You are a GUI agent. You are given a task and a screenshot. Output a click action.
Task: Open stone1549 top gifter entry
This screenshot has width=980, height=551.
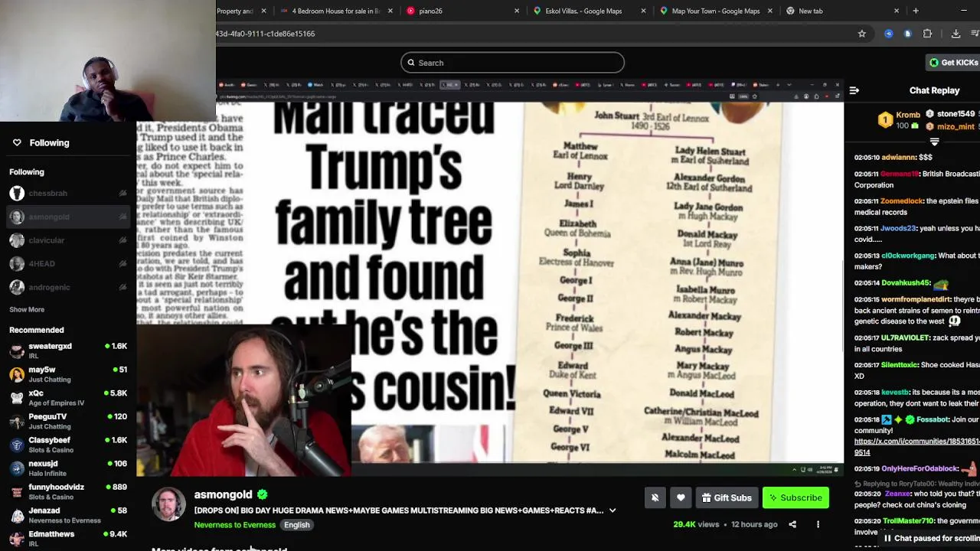(x=950, y=114)
